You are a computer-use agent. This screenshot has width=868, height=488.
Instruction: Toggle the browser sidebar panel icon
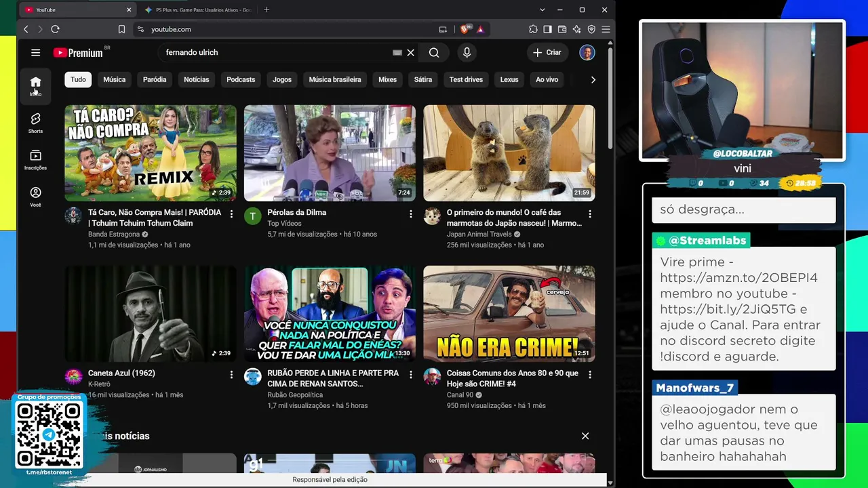tap(548, 29)
